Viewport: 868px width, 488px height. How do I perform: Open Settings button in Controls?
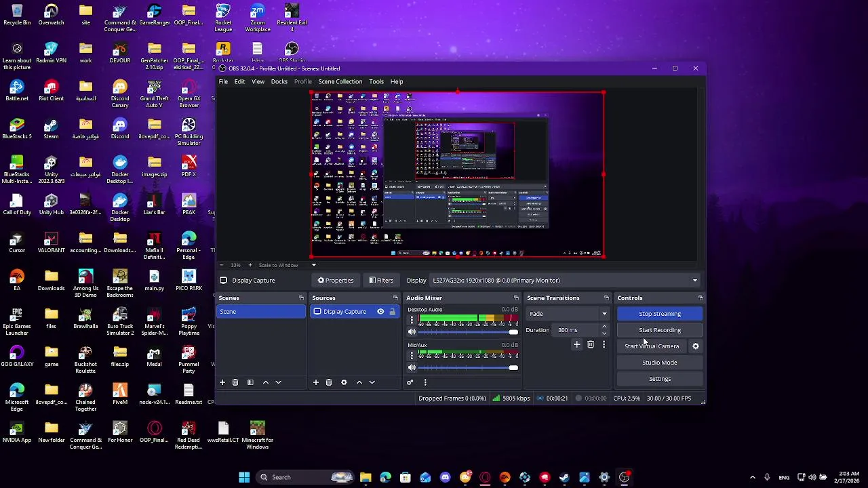click(x=660, y=379)
